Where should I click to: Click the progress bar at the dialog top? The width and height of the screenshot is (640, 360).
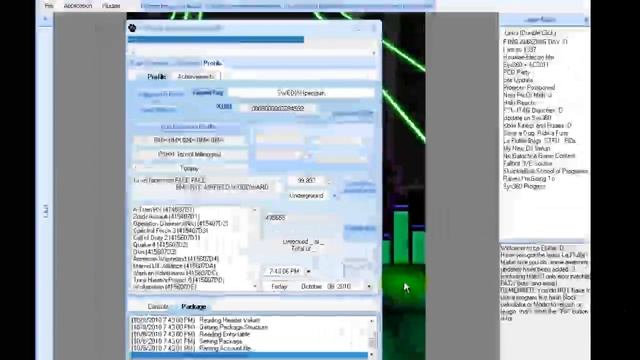[216, 39]
